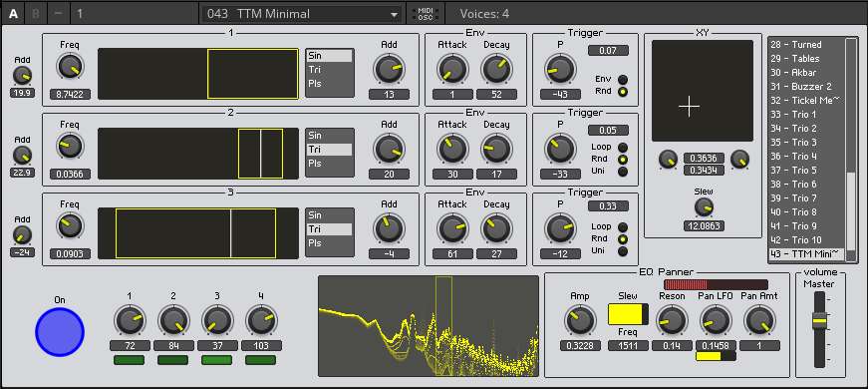
Task: Click voice 1 green button
Action: (x=129, y=360)
